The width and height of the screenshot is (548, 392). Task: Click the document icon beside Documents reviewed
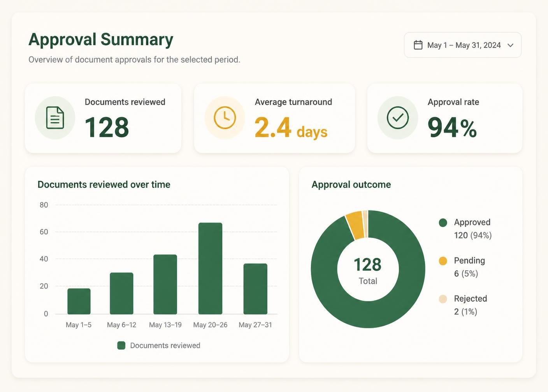point(55,117)
